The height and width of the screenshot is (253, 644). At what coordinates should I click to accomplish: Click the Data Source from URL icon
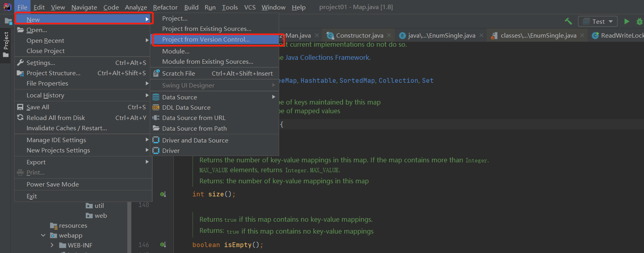(x=156, y=118)
